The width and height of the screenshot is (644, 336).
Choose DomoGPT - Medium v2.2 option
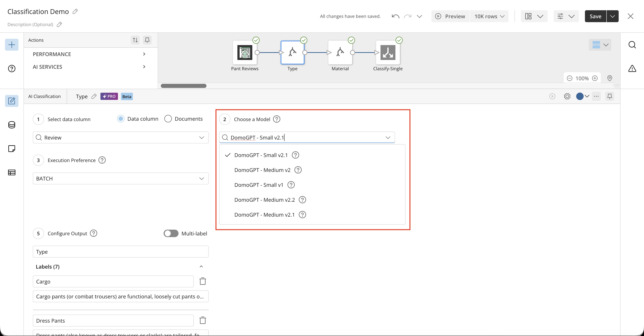(312, 200)
